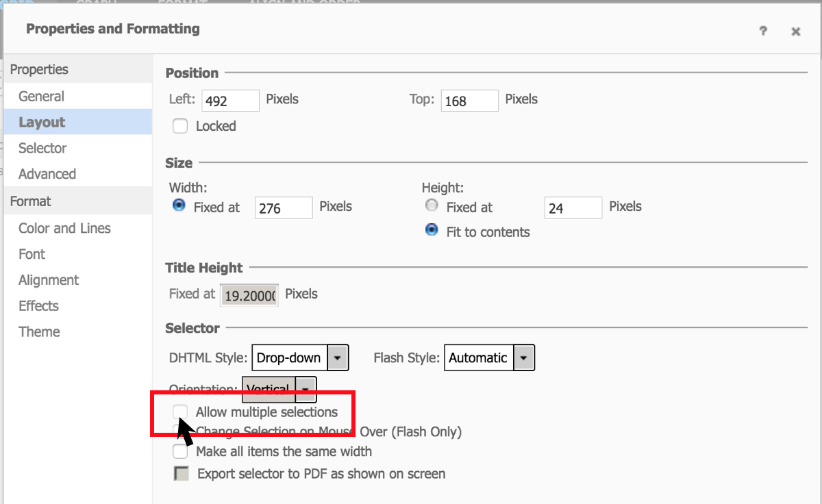The height and width of the screenshot is (504, 822).
Task: Switch to the Selector section
Action: coord(42,148)
